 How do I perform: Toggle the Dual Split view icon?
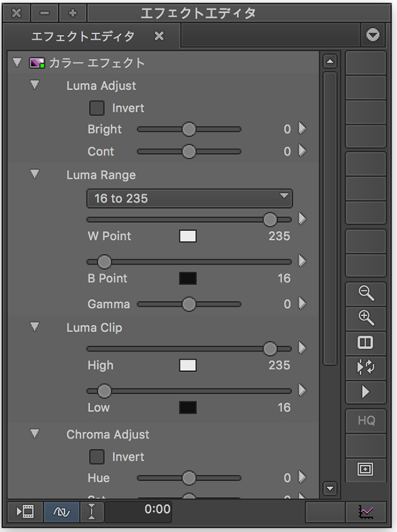click(366, 343)
